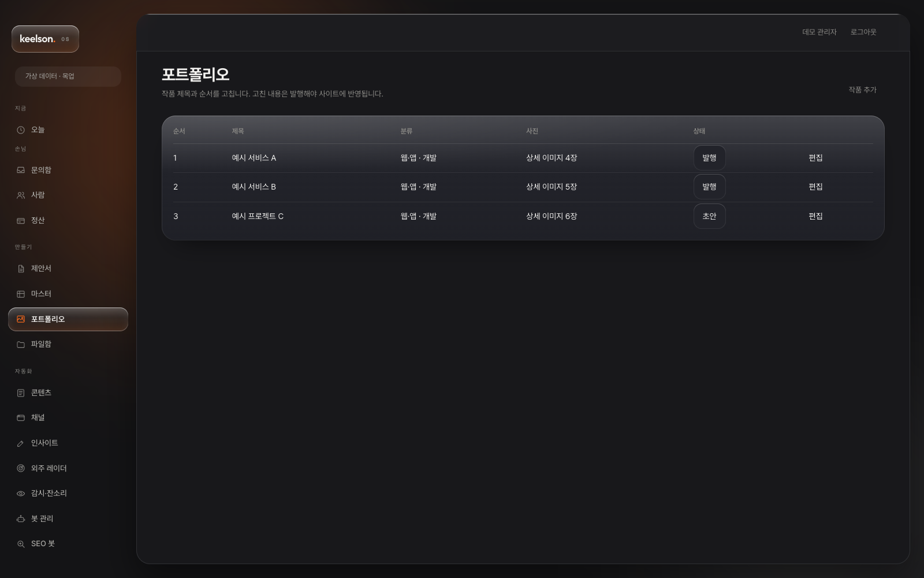Screen dimensions: 924x578
Task: Edit the 예시 서비스 B row
Action: coord(815,187)
